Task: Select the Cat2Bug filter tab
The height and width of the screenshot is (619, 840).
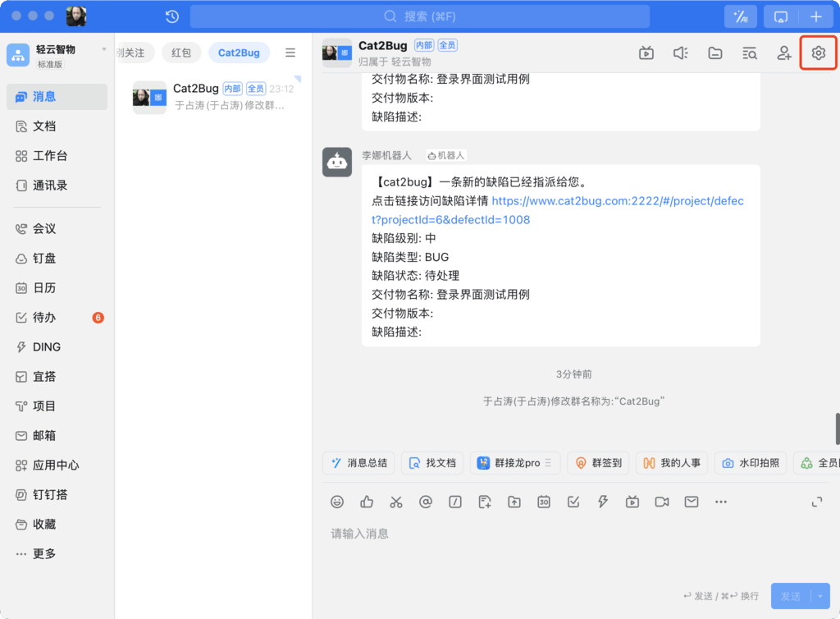Action: click(239, 53)
